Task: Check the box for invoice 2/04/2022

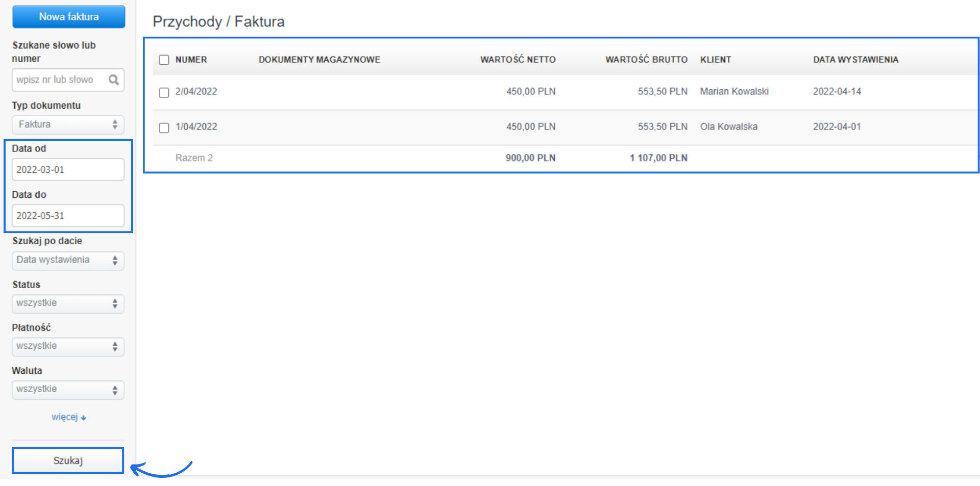Action: 164,92
